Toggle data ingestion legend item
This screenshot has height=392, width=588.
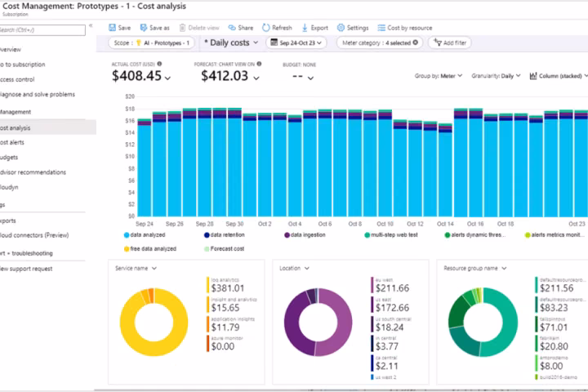coord(305,235)
